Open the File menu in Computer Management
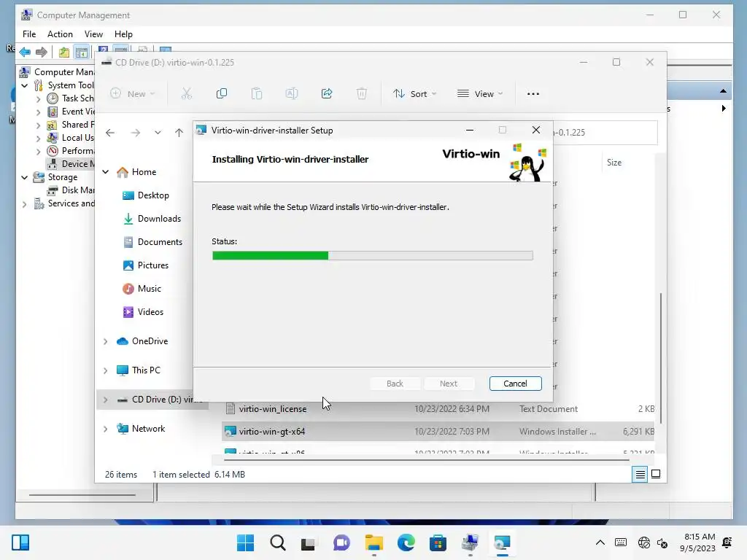This screenshot has width=747, height=560. tap(29, 34)
